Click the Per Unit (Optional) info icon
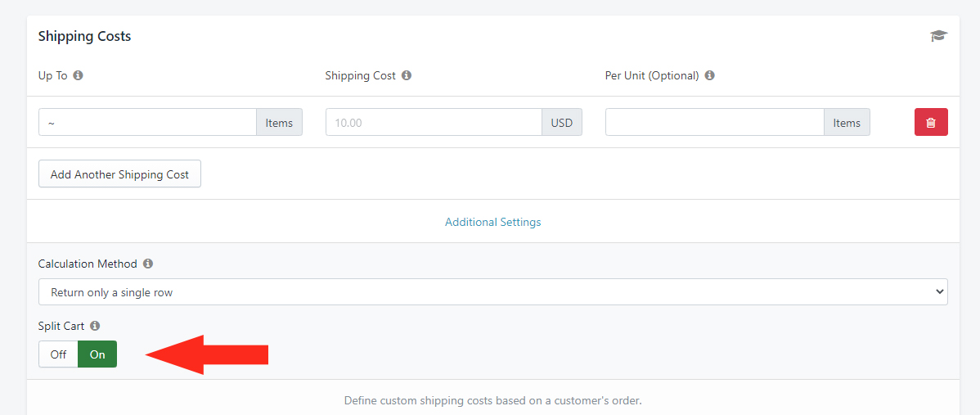The width and height of the screenshot is (980, 415). (709, 75)
